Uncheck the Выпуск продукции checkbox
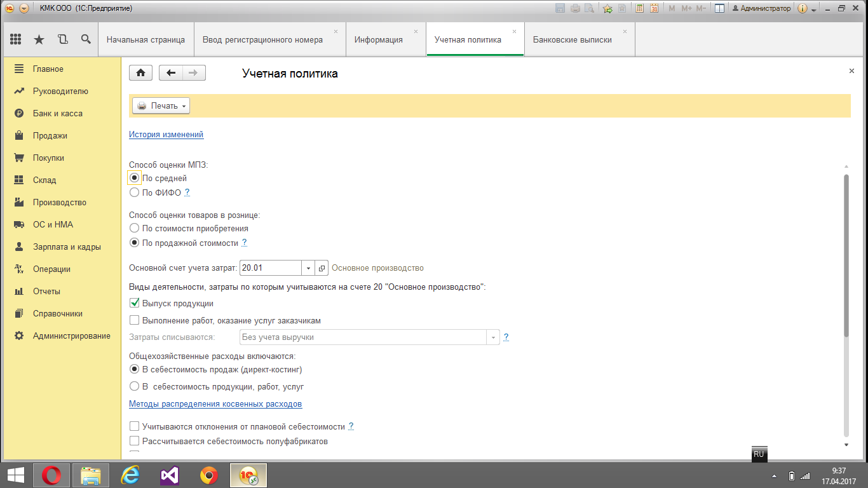The height and width of the screenshot is (488, 868). [134, 304]
